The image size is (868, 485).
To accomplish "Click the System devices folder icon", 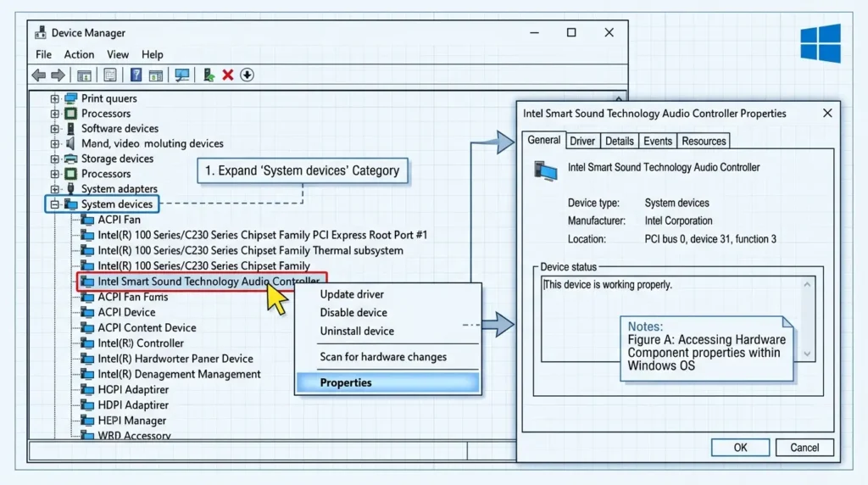I will coord(71,203).
